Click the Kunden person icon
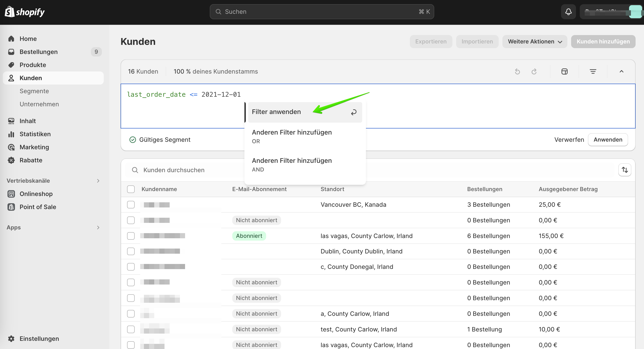The width and height of the screenshot is (644, 349). (11, 78)
